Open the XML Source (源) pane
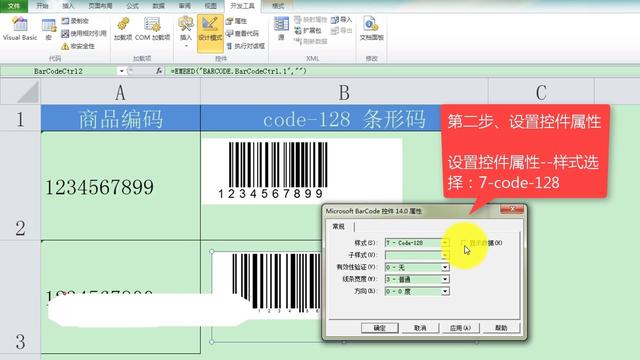Viewport: 640px width, 360px height. (281, 29)
